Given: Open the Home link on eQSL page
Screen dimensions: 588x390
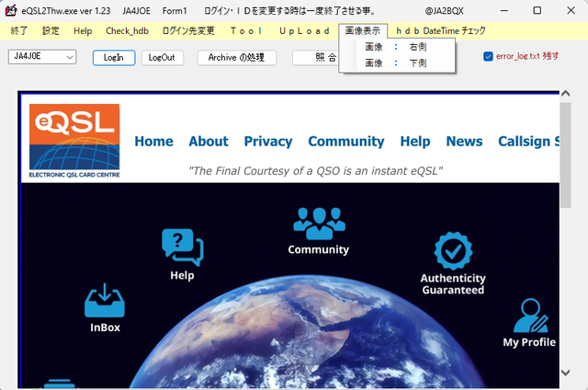Looking at the screenshot, I should 153,141.
